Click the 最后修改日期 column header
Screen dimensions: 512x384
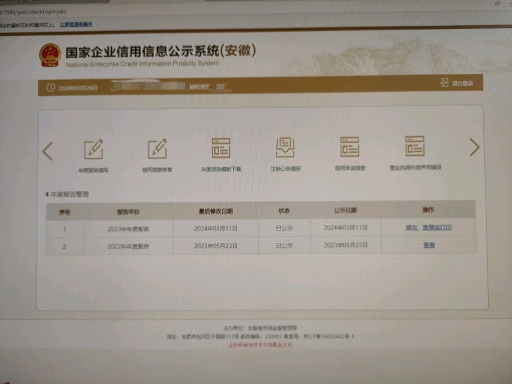(216, 211)
